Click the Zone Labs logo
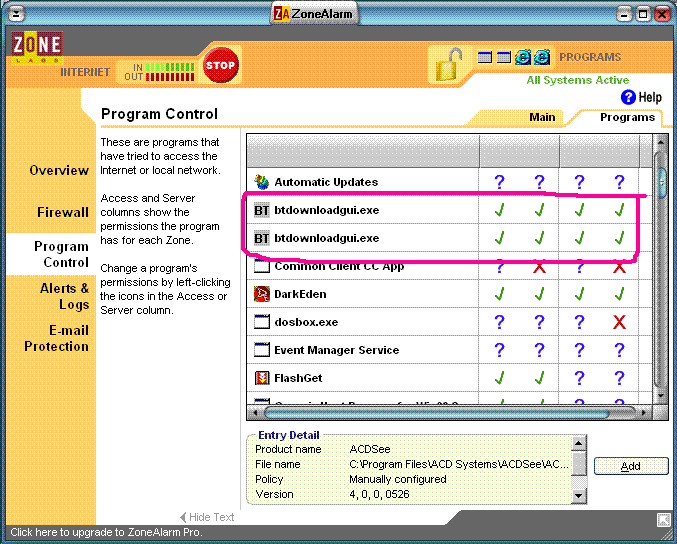 pyautogui.click(x=37, y=47)
